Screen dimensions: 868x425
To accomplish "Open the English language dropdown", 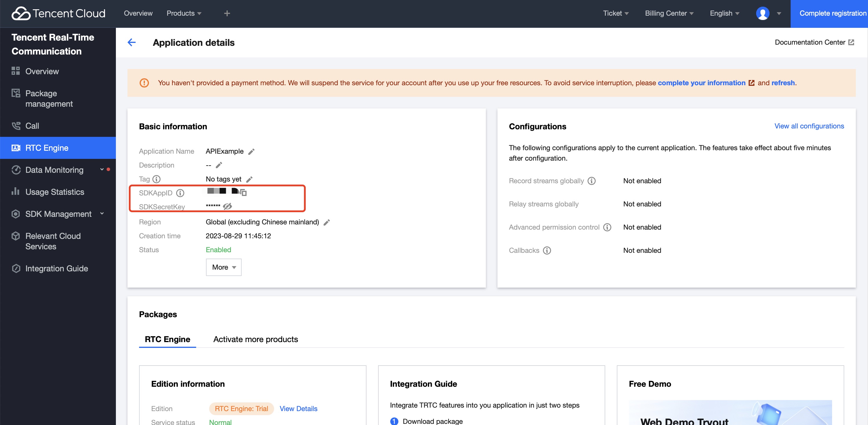I will (x=725, y=14).
